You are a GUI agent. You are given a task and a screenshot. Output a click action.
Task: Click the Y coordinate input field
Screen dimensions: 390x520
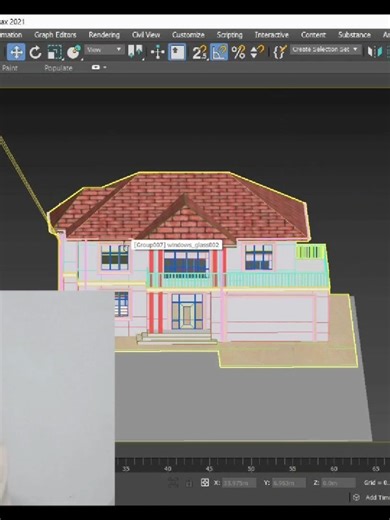[289, 483]
